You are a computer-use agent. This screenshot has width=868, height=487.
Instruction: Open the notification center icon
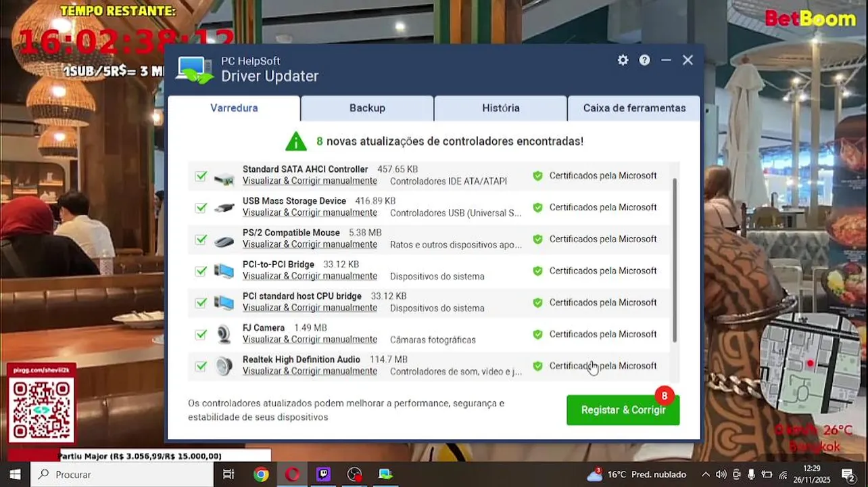click(848, 474)
